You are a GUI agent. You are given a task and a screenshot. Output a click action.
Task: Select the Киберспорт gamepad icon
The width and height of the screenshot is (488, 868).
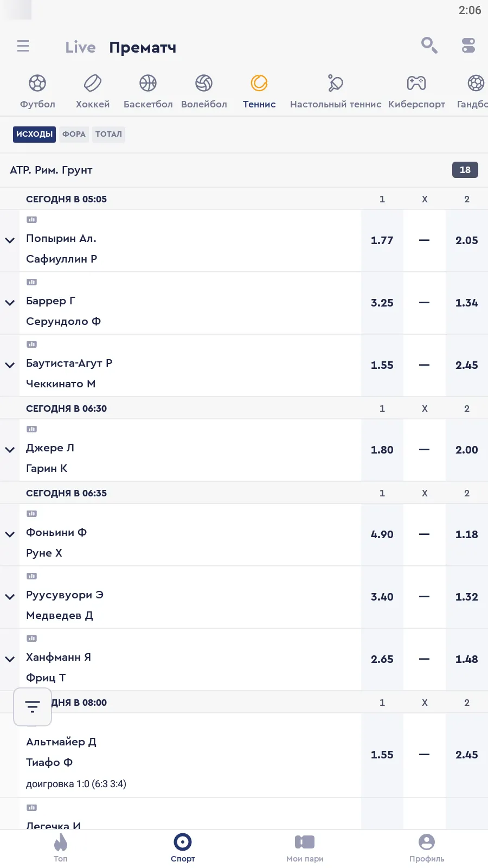click(x=416, y=84)
